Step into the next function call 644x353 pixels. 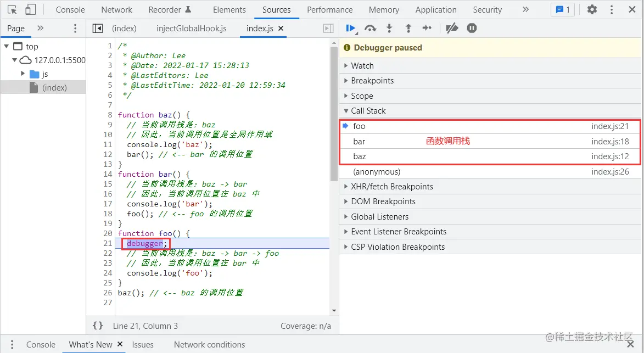389,28
